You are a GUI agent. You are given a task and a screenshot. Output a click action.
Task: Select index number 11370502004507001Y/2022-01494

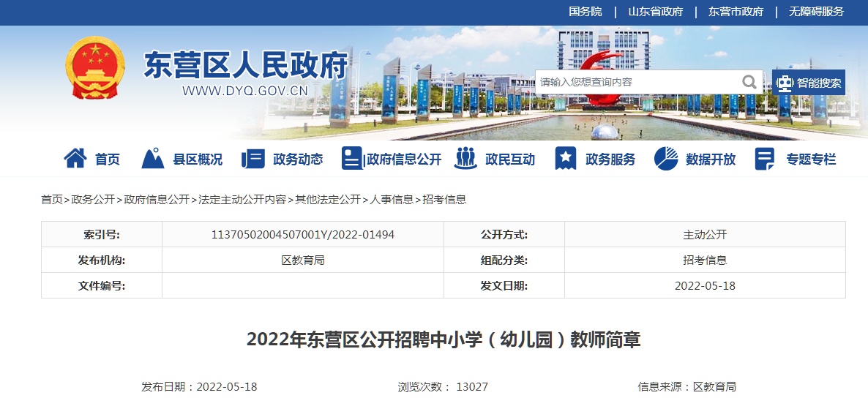pyautogui.click(x=303, y=235)
